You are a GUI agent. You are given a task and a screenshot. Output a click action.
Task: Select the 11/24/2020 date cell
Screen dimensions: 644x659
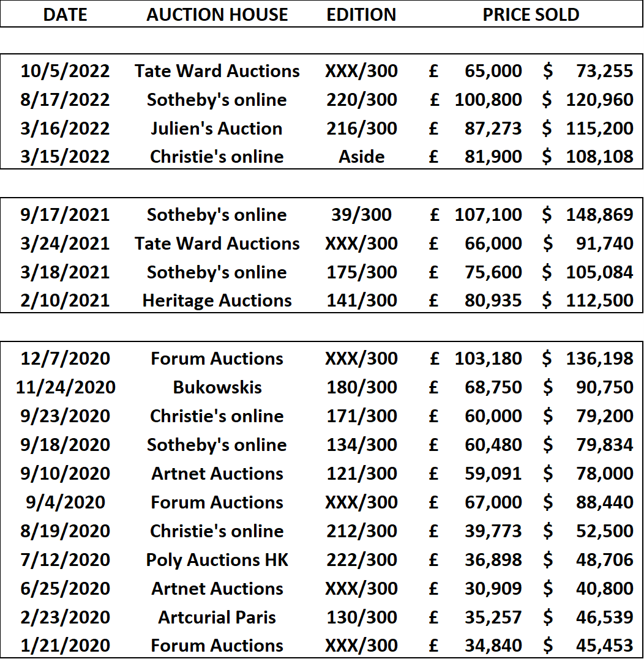(65, 387)
